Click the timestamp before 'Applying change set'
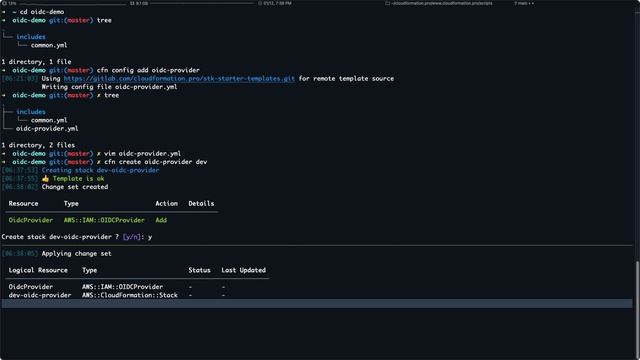The image size is (640, 360). 20,253
